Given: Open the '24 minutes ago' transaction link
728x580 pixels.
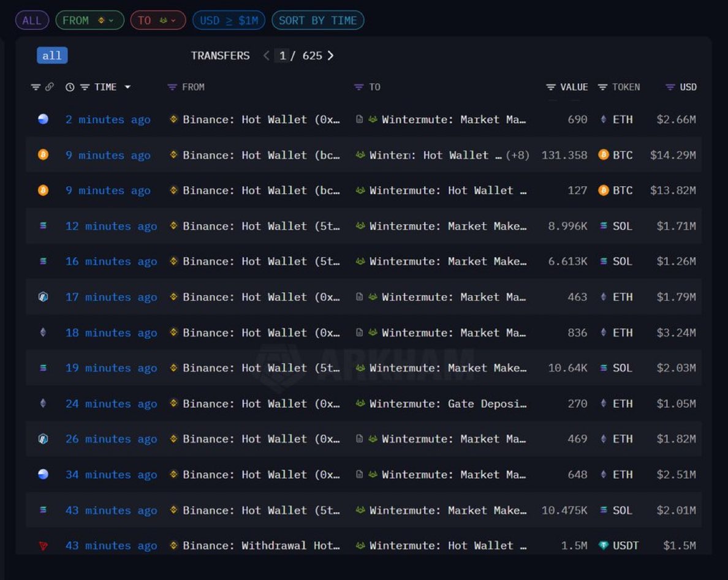Looking at the screenshot, I should (x=111, y=404).
